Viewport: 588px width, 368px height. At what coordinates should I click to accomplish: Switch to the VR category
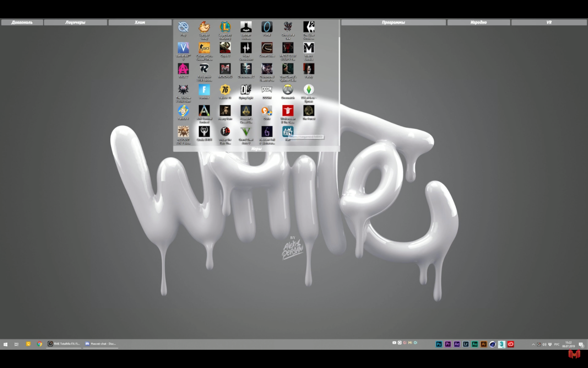pyautogui.click(x=548, y=22)
